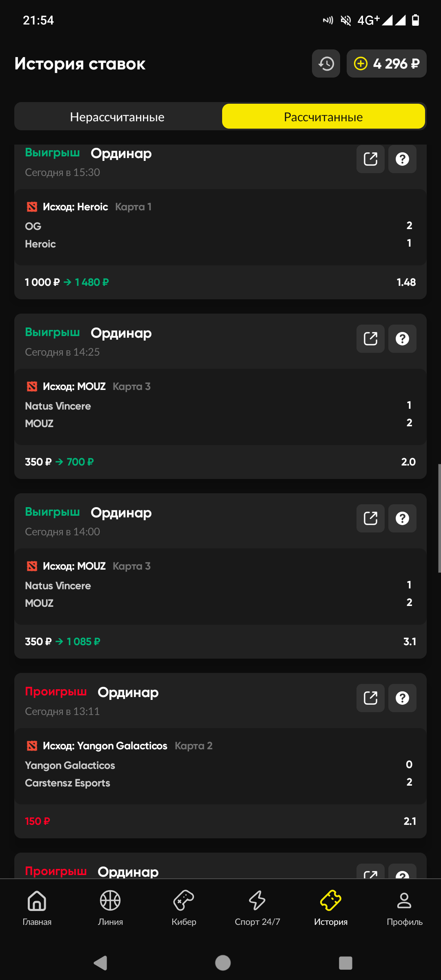Tap the 4 296 ₽ balance top-up button
Screen dimensions: 441x980
pyautogui.click(x=386, y=64)
